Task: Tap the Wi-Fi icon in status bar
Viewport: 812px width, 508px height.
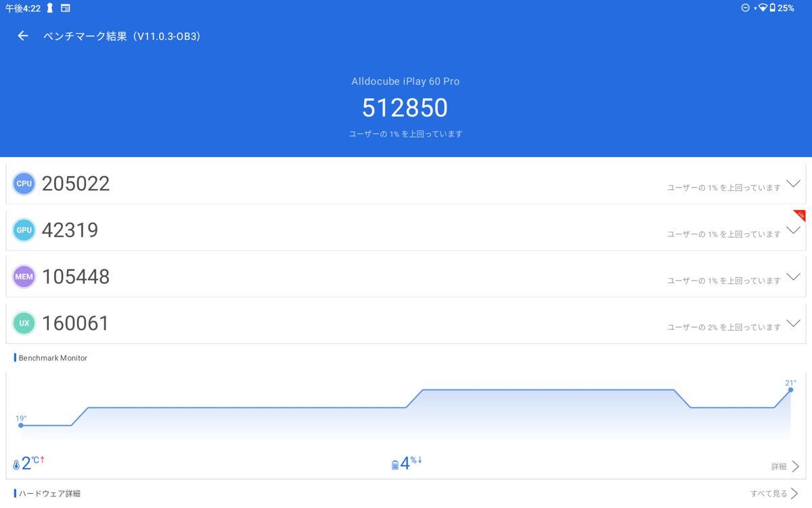Action: [x=763, y=8]
